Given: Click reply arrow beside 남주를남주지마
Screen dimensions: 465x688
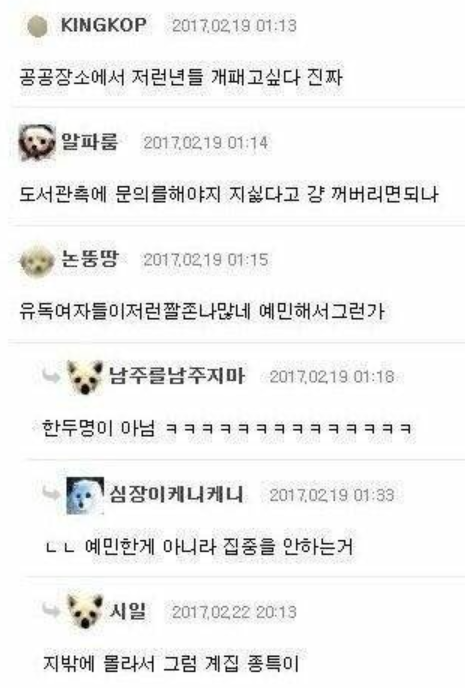Looking at the screenshot, I should (51, 376).
